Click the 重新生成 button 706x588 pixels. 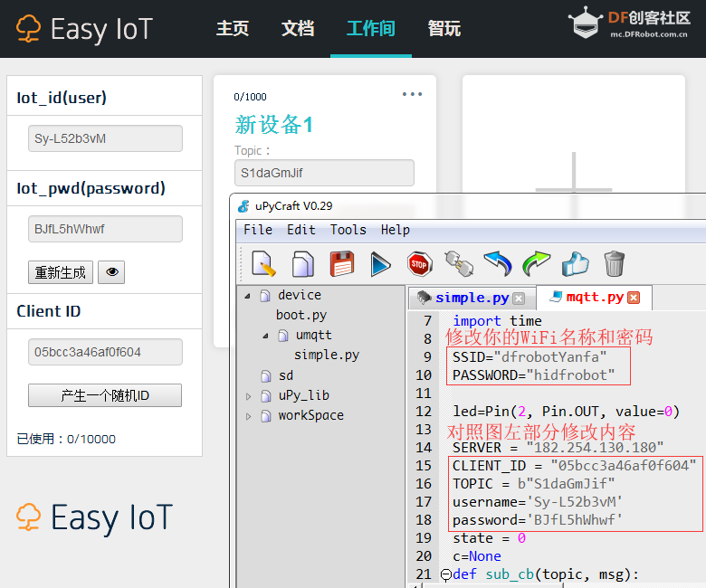pyautogui.click(x=61, y=272)
